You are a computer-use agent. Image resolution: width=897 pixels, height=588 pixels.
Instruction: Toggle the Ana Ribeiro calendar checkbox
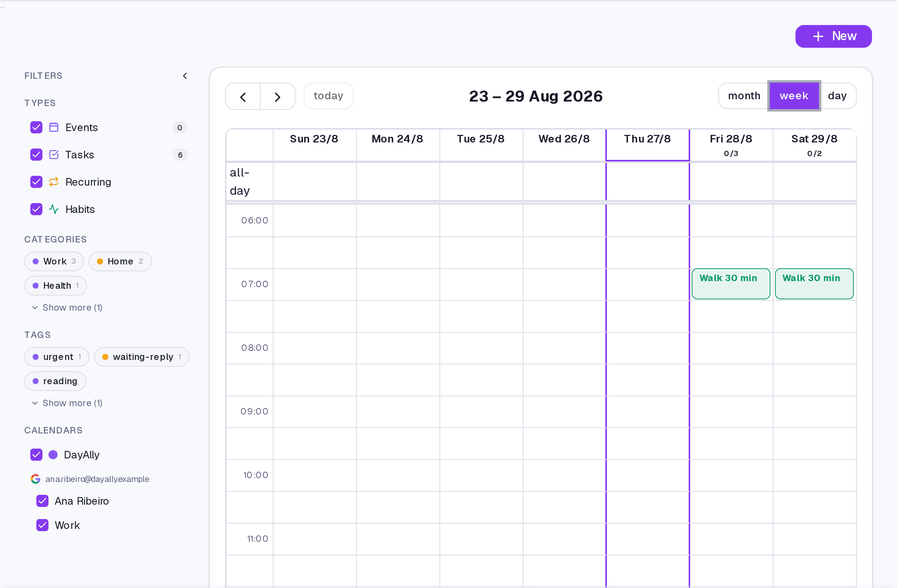click(42, 501)
